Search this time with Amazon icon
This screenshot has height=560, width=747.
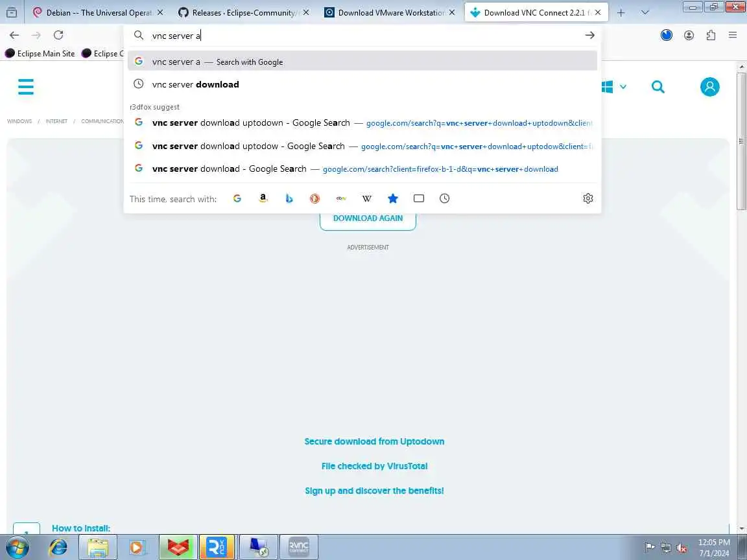click(263, 198)
